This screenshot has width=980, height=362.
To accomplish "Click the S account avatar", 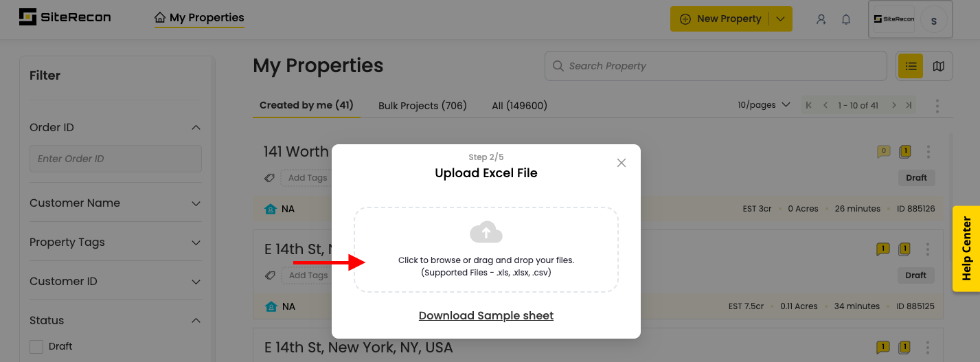I will (933, 21).
